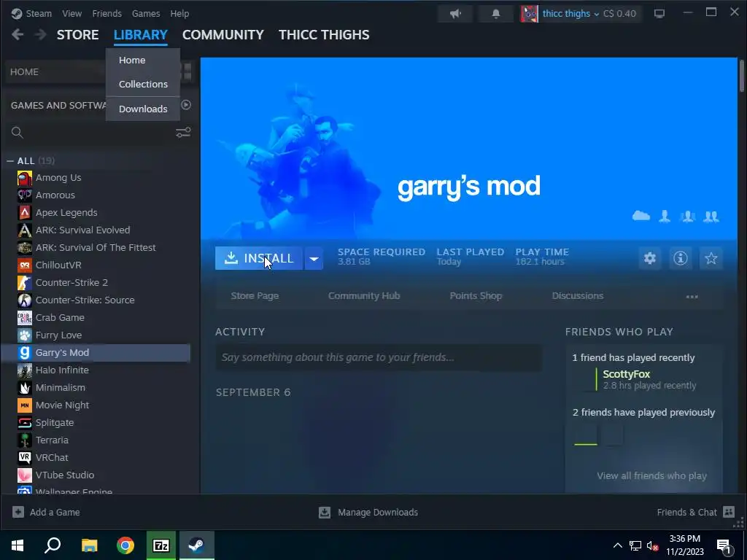Open Friends & Chat grid icon

729,512
